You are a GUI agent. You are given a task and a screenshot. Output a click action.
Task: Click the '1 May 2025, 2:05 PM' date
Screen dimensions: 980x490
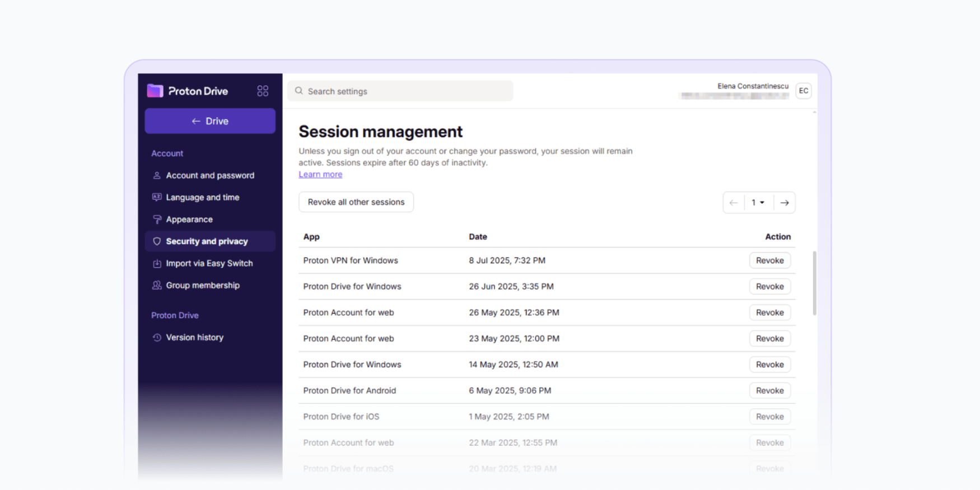(509, 417)
